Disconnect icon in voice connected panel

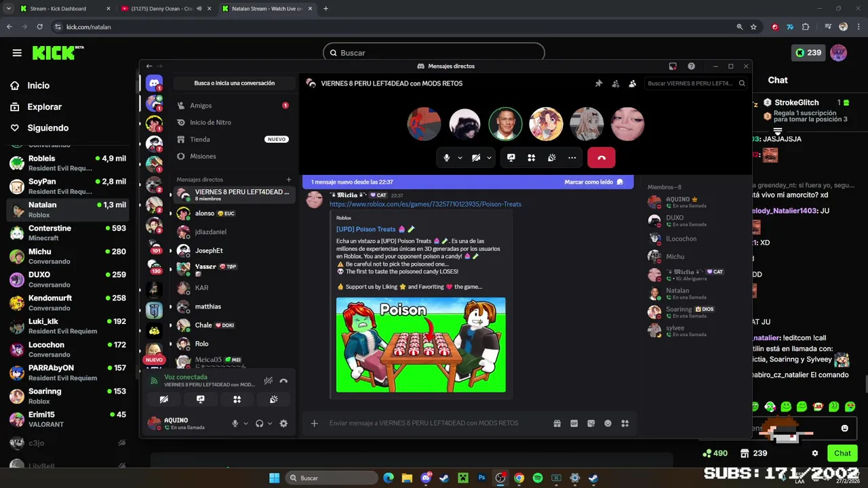pos(283,381)
